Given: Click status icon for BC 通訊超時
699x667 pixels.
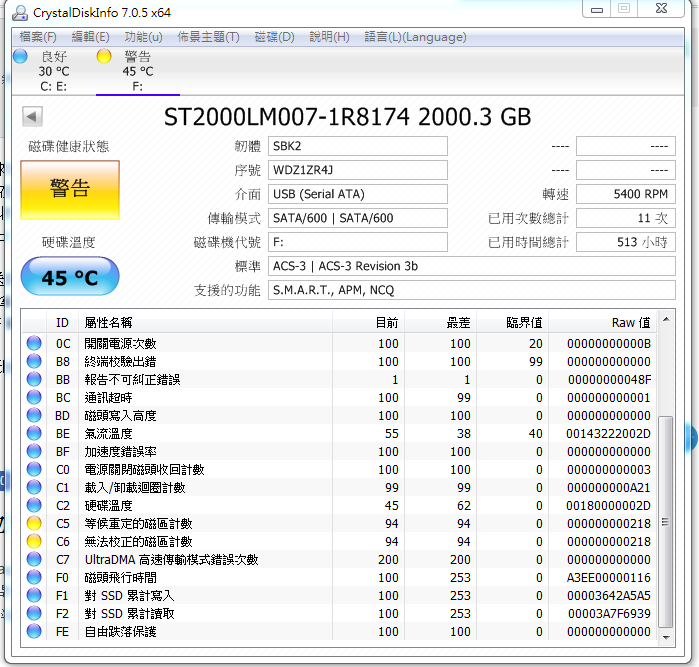Looking at the screenshot, I should 34,397.
